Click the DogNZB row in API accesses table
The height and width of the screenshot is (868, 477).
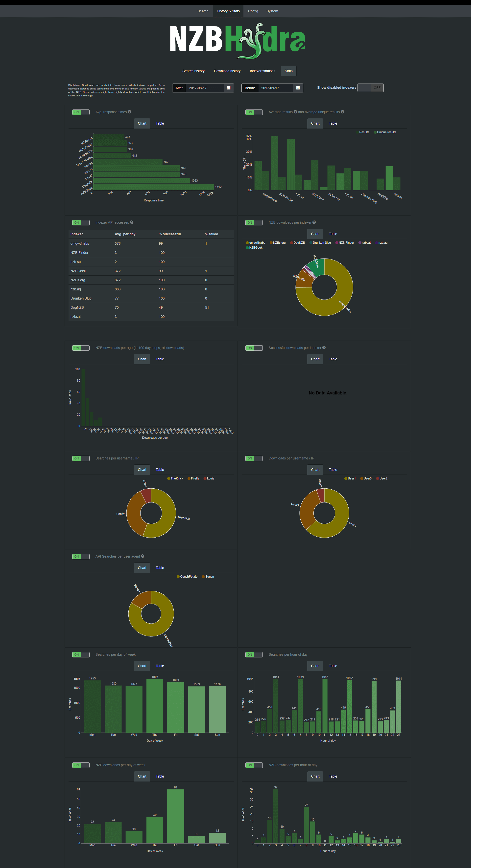pos(151,308)
